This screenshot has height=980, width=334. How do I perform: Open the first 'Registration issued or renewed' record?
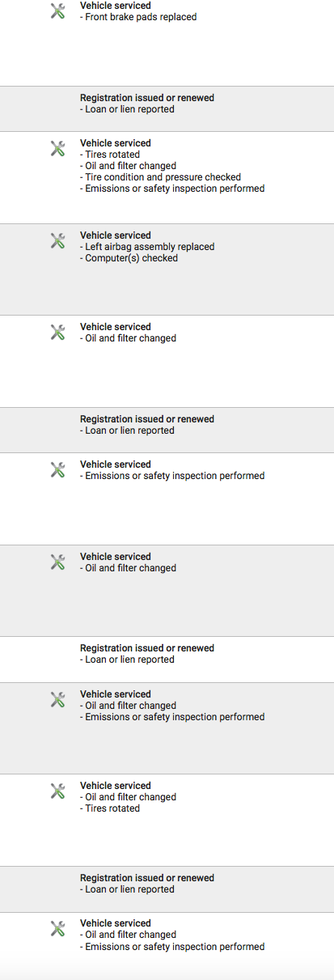pos(167,108)
